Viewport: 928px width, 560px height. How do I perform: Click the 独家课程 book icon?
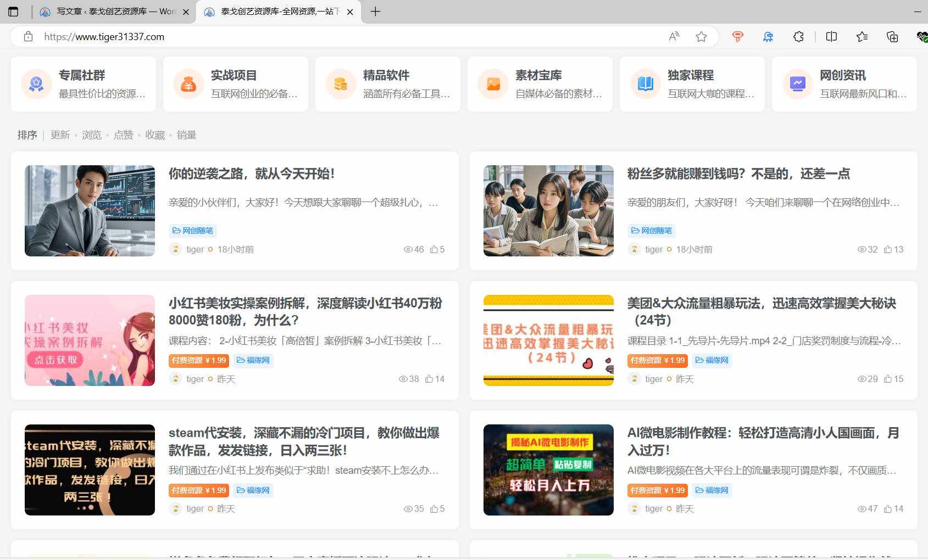click(x=645, y=84)
